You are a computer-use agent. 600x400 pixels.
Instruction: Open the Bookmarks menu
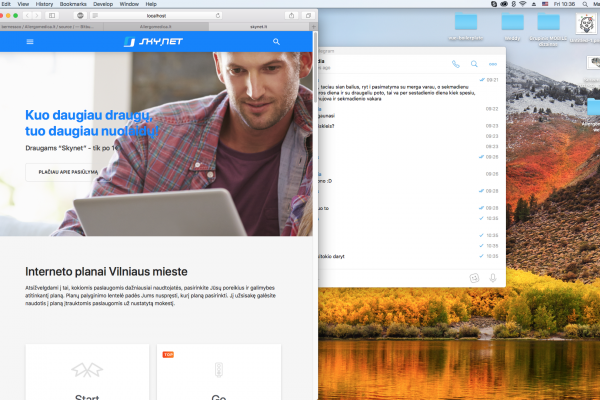(73, 4)
